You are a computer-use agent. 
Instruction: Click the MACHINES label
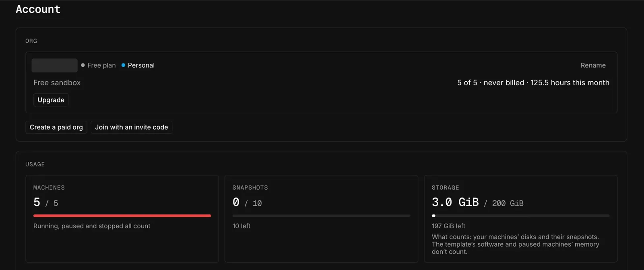point(49,188)
